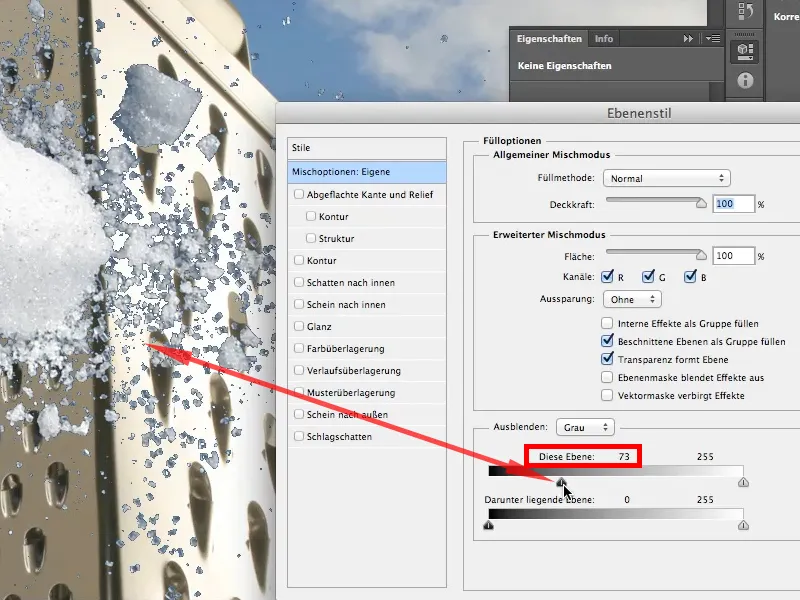Click Darunter liegende Ebene black handle
This screenshot has width=800, height=600.
[489, 525]
